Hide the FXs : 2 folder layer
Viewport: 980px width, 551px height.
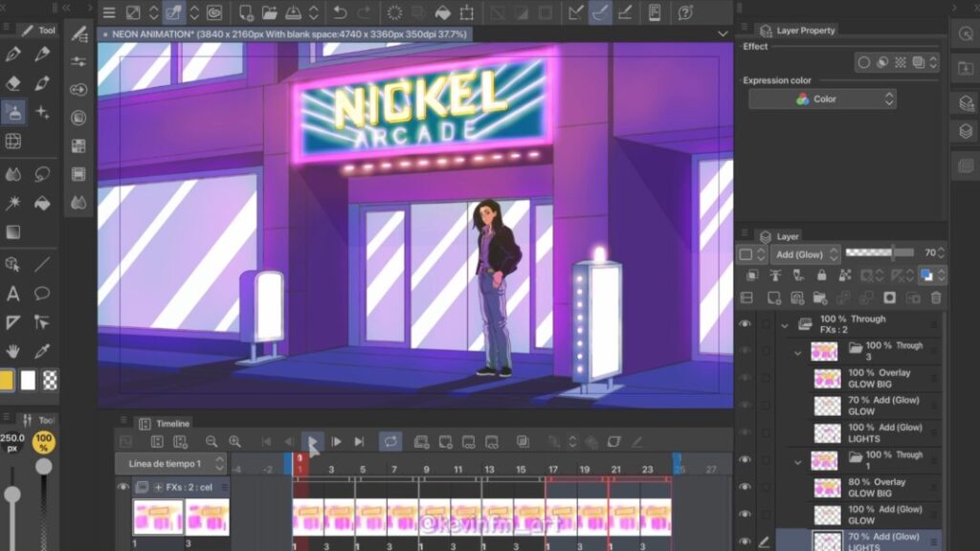click(745, 324)
